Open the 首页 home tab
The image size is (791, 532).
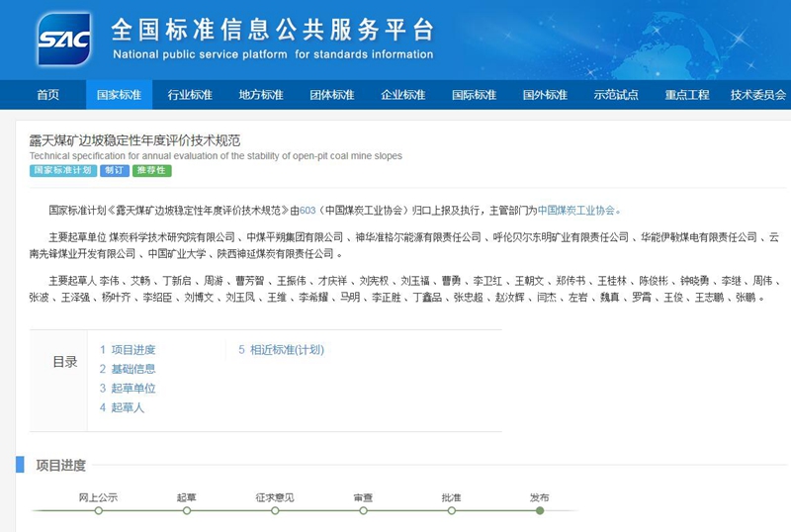47,95
